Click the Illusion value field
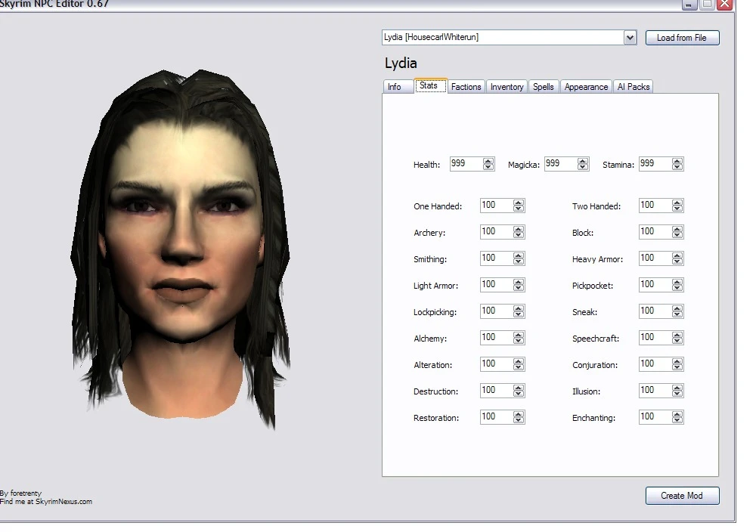Image resolution: width=756 pixels, height=532 pixels. click(655, 391)
